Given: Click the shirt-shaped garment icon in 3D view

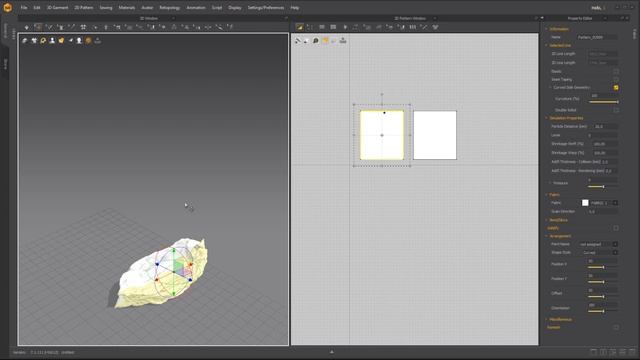Looking at the screenshot, I should pyautogui.click(x=34, y=40).
